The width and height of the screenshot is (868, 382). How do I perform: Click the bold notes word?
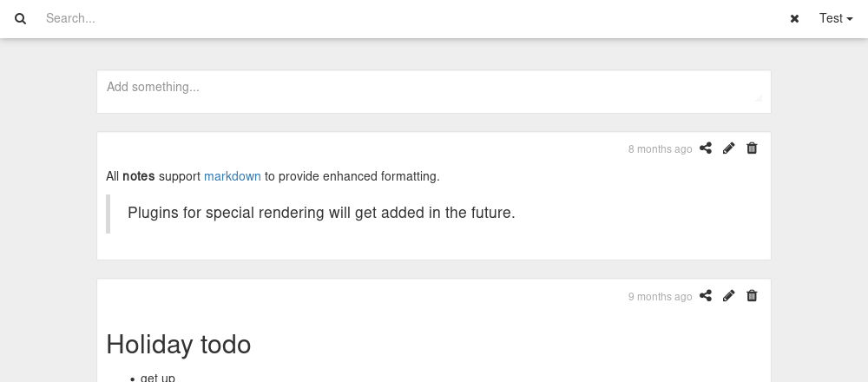pos(138,176)
